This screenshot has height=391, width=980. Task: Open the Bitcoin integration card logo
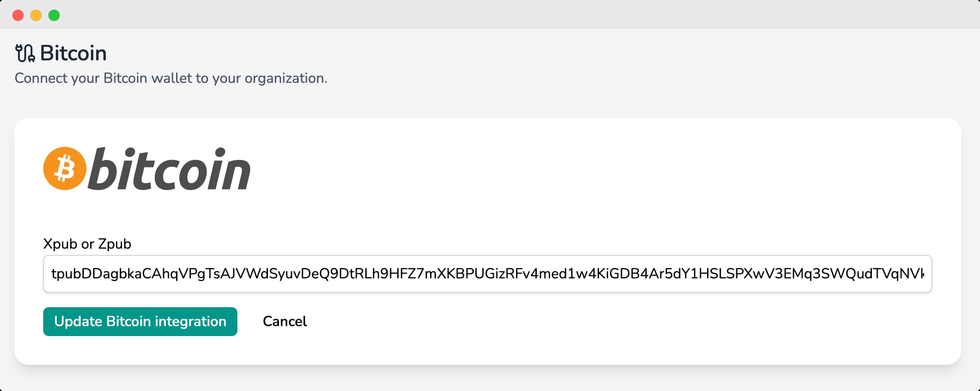click(x=146, y=168)
